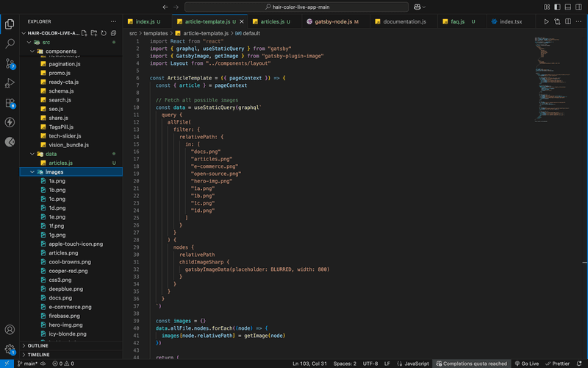Screen dimensions: 588x368
Task: Toggle the secondary side bar visibility
Action: (578, 7)
